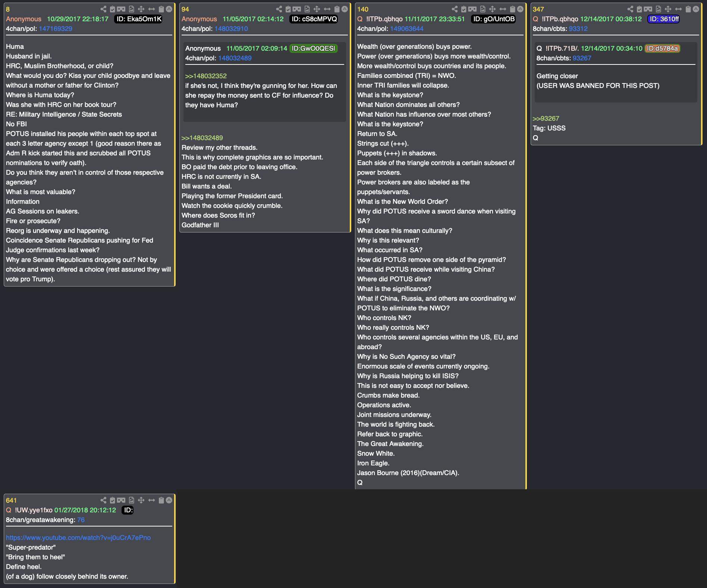The height and width of the screenshot is (588, 707).
Task: Share post 347 via the share icon
Action: pos(630,9)
